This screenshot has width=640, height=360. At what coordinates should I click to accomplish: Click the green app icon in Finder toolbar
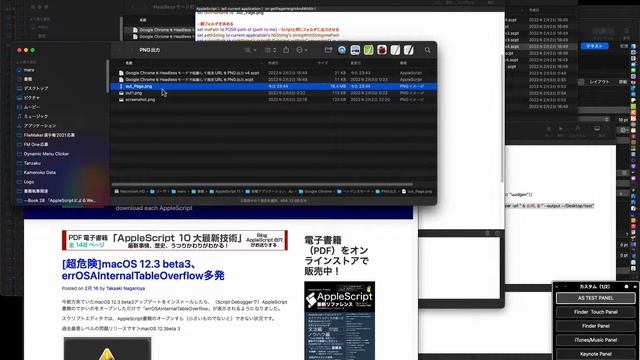369,50
